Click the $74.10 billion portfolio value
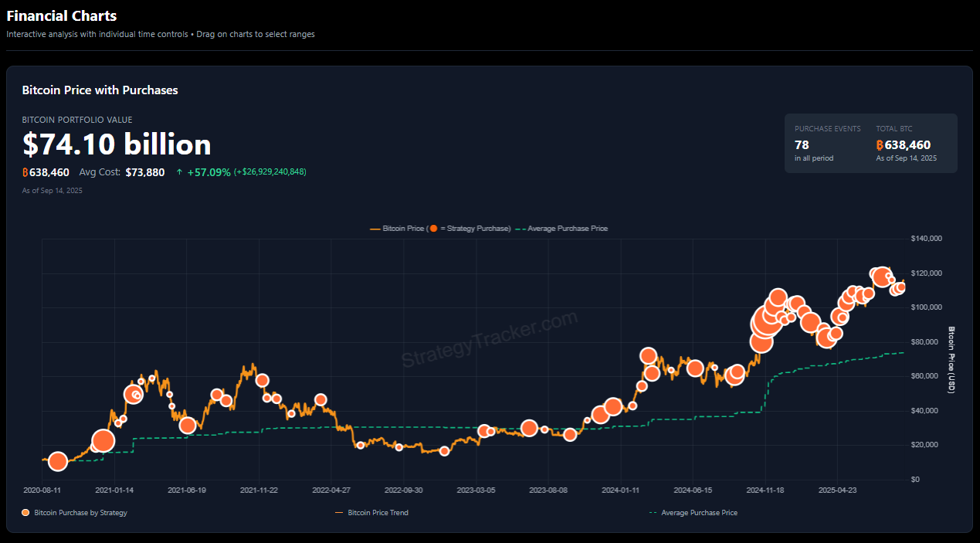 (x=117, y=145)
